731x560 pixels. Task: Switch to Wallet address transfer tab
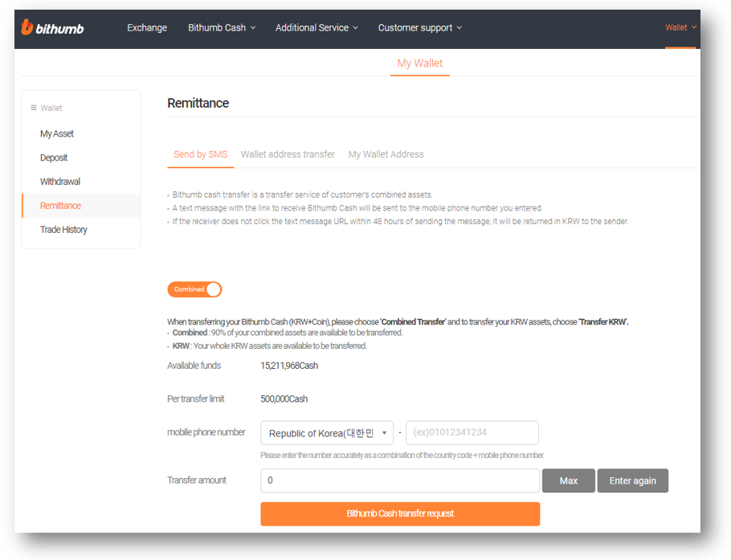[288, 154]
